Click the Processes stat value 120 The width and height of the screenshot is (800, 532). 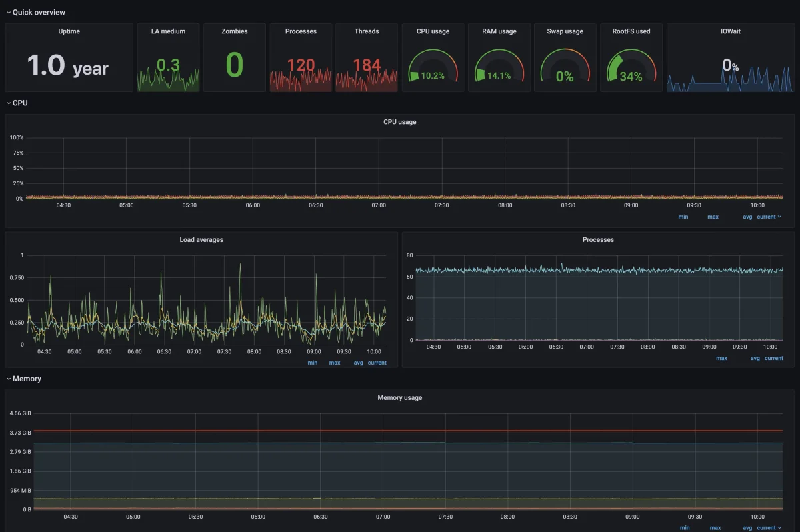tap(301, 65)
